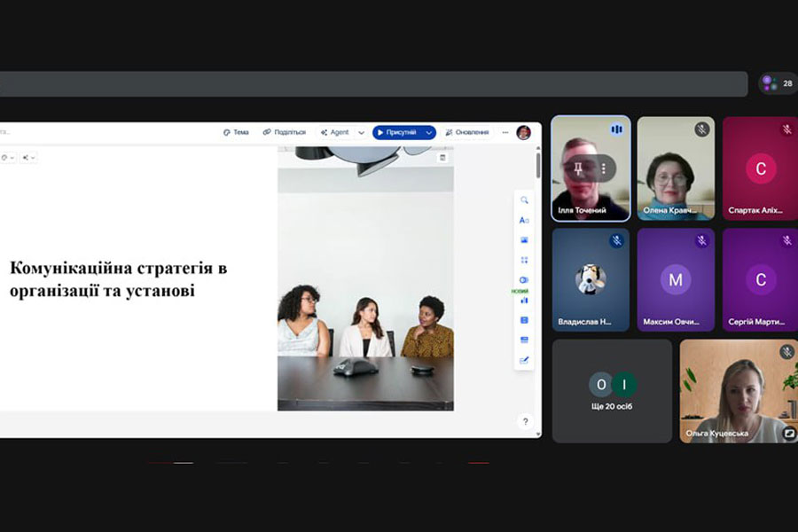This screenshot has width=798, height=532.
Task: Open more options on Ілля Точений's tile
Action: tap(604, 168)
